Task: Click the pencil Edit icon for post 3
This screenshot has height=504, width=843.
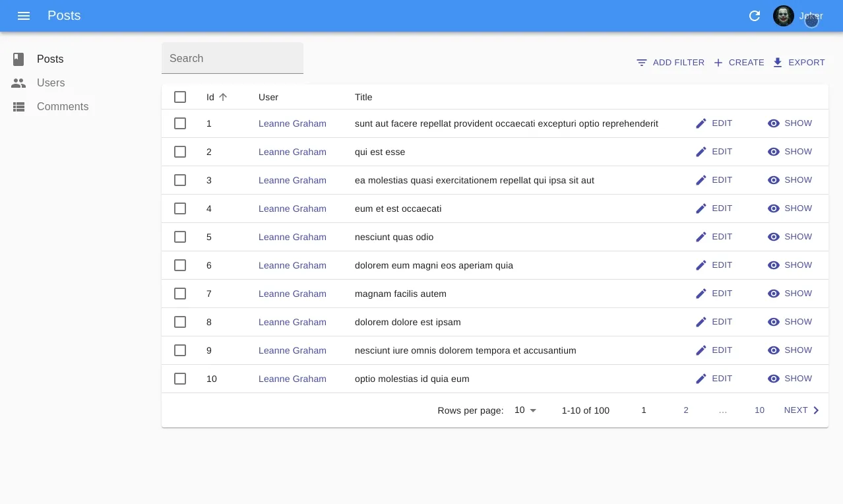Action: tap(701, 180)
